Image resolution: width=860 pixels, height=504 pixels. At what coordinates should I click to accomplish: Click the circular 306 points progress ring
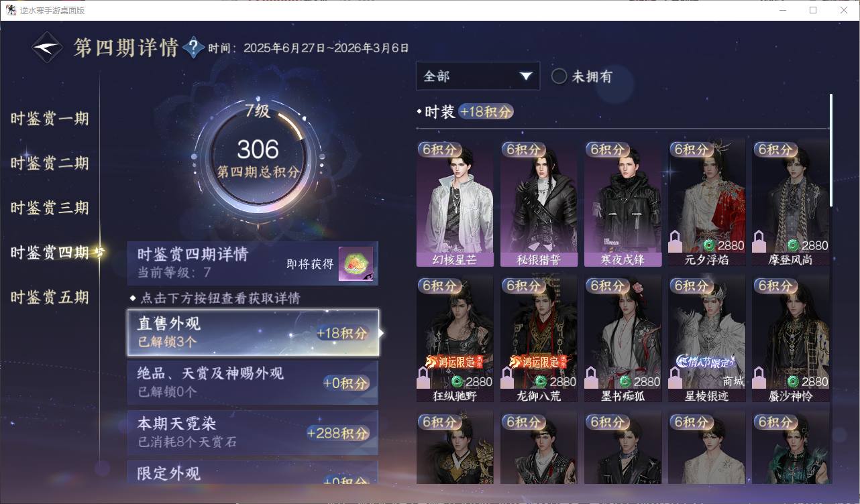(258, 160)
